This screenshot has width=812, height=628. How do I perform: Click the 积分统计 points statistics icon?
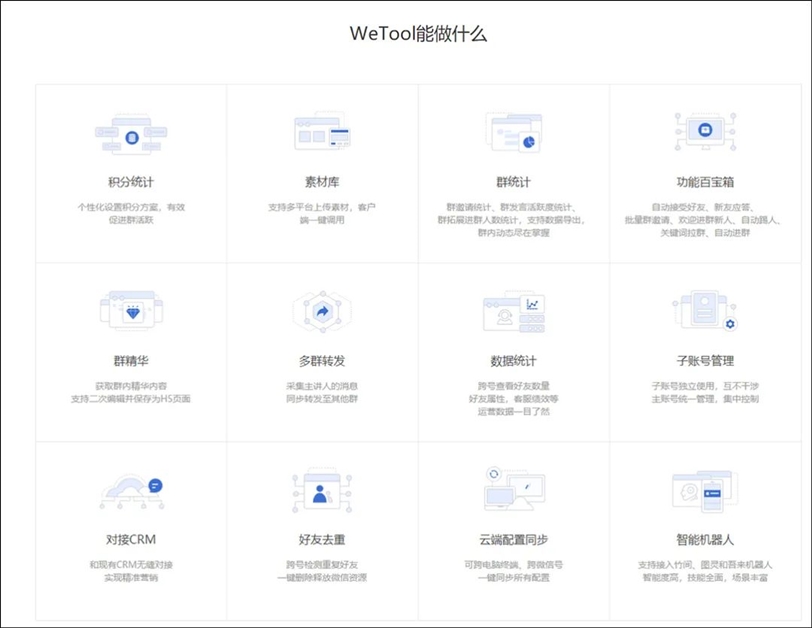[x=131, y=135]
